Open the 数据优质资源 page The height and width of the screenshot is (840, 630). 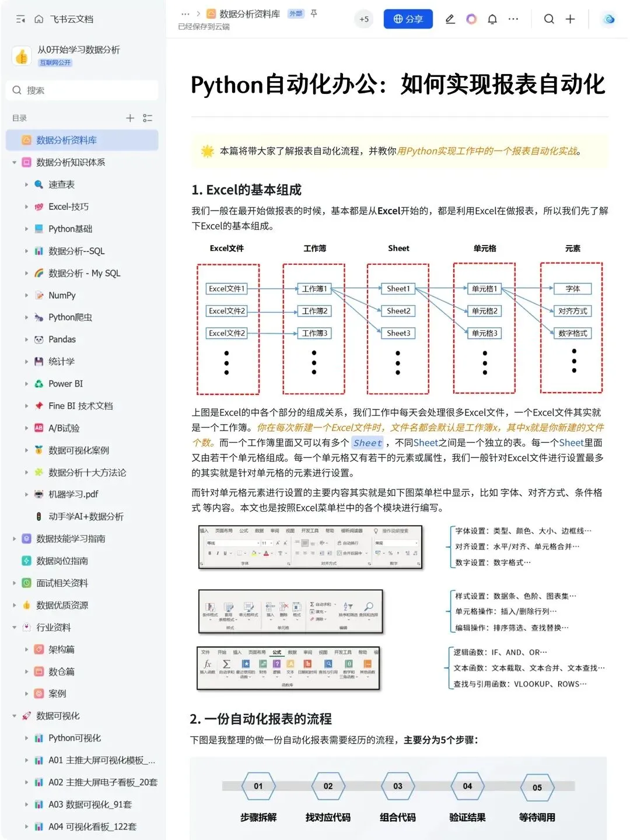pos(62,605)
